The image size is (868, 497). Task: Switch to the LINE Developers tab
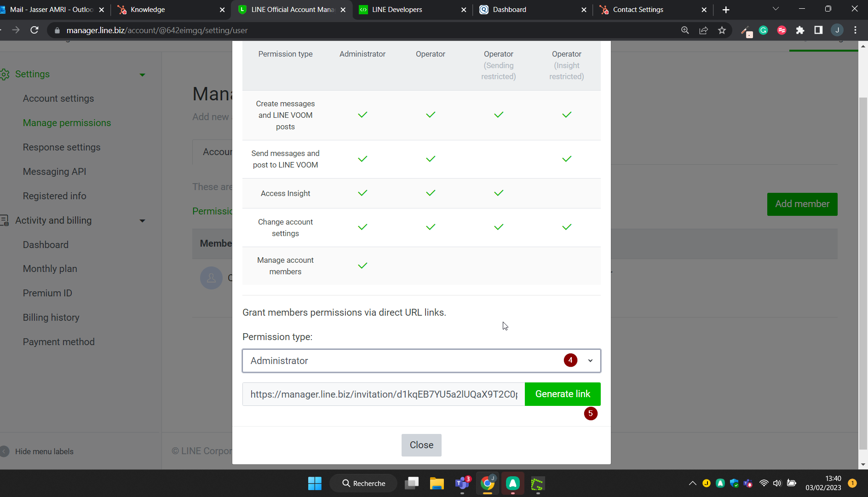coord(397,10)
